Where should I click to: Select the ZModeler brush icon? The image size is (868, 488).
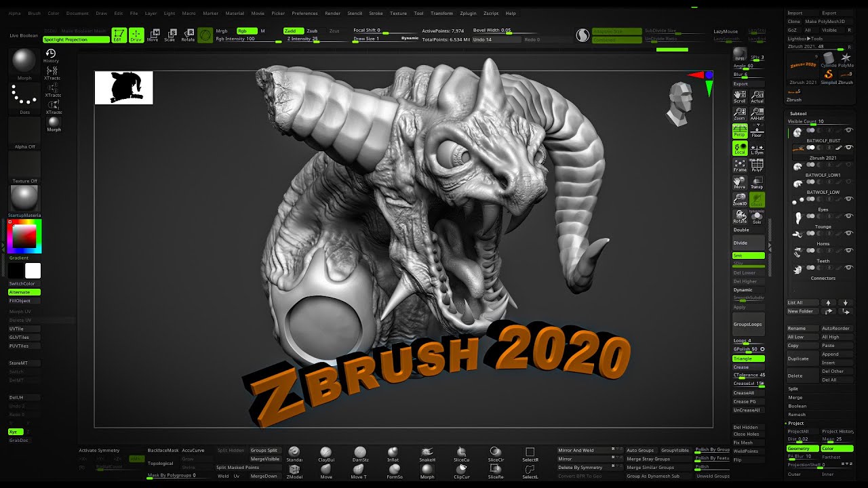tap(294, 472)
